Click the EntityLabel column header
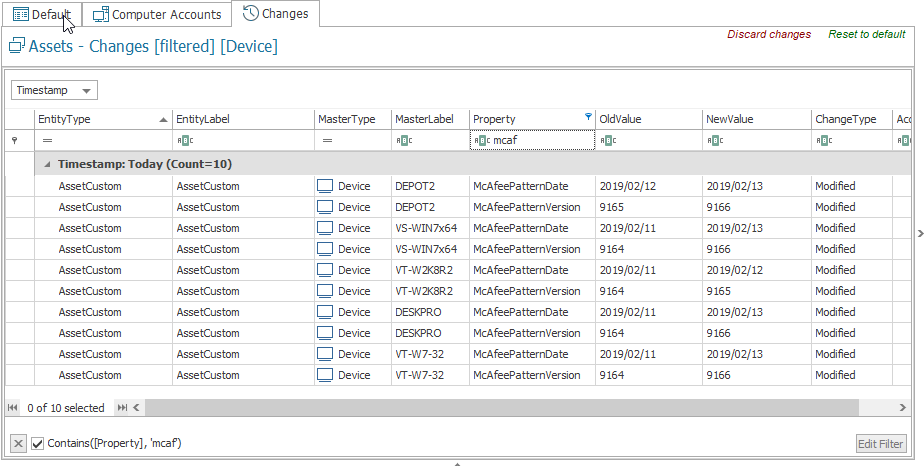924x466 pixels. [243, 119]
